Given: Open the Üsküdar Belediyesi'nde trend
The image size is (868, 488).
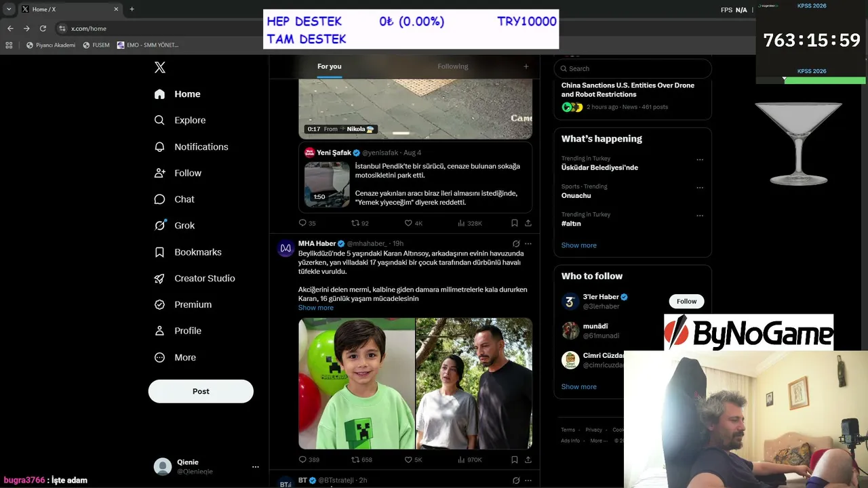Looking at the screenshot, I should point(599,167).
